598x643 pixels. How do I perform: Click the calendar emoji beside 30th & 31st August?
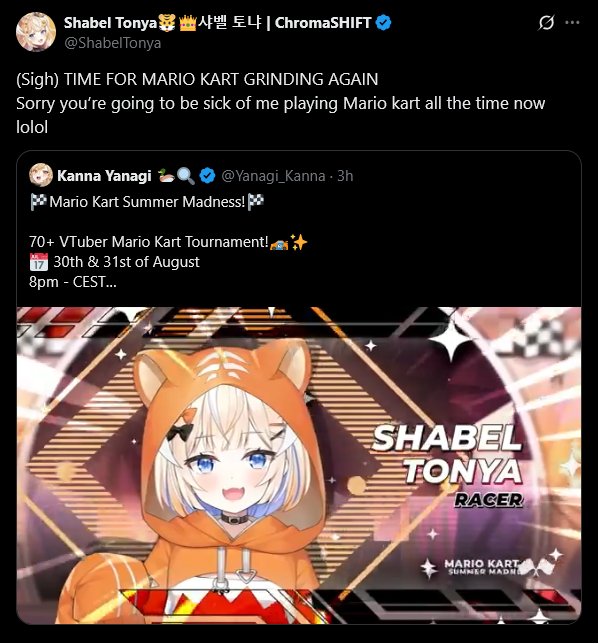click(x=39, y=262)
